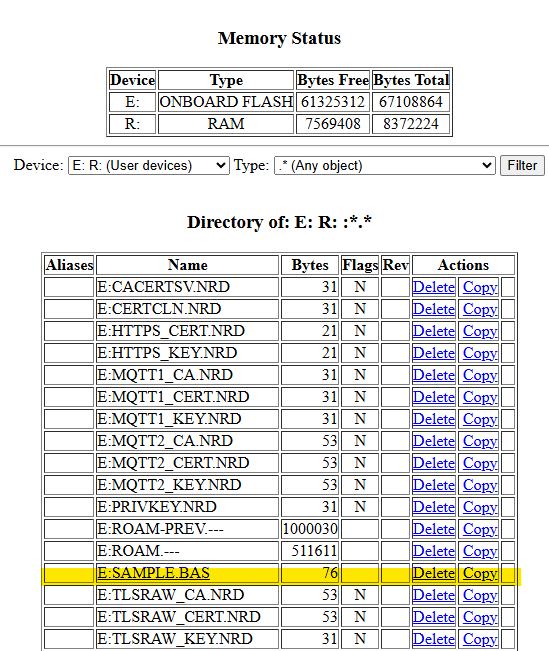The height and width of the screenshot is (651, 549).
Task: Copy the E:MQTT2_CERT.NRD file
Action: (x=480, y=463)
